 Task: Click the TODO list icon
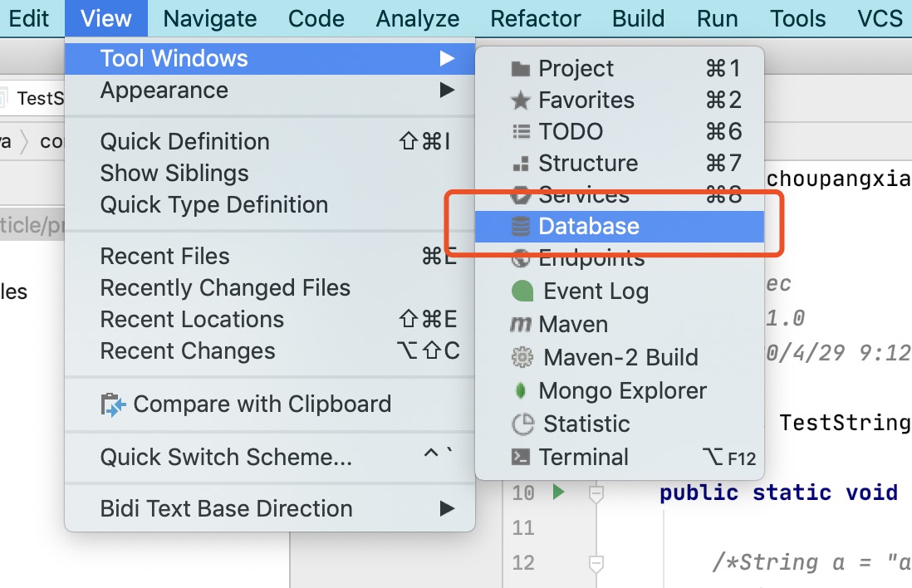pyautogui.click(x=521, y=132)
